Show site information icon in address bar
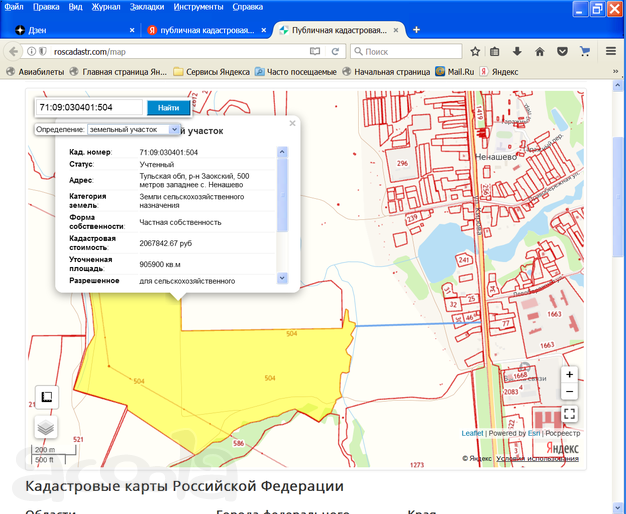Image resolution: width=626 pixels, height=514 pixels. click(x=31, y=52)
